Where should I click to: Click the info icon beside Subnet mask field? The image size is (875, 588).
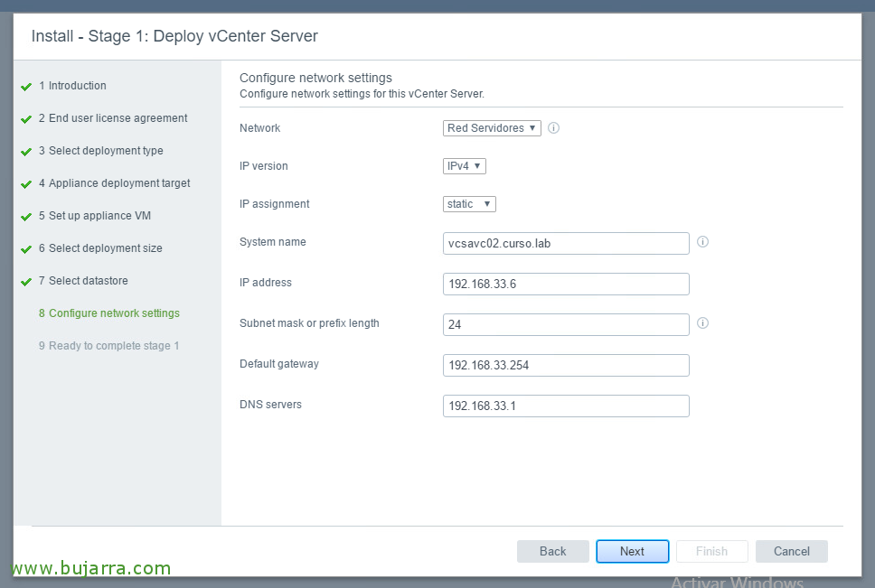[702, 323]
